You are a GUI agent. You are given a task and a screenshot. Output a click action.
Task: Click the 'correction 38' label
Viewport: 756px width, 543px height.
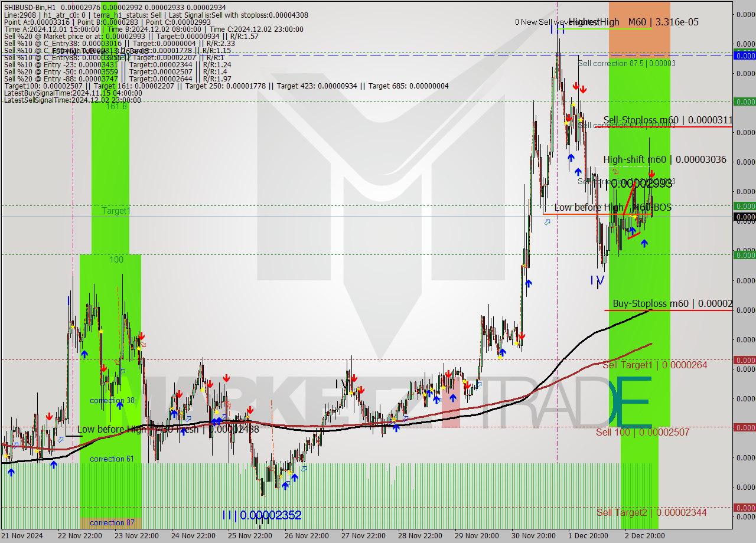(x=112, y=401)
